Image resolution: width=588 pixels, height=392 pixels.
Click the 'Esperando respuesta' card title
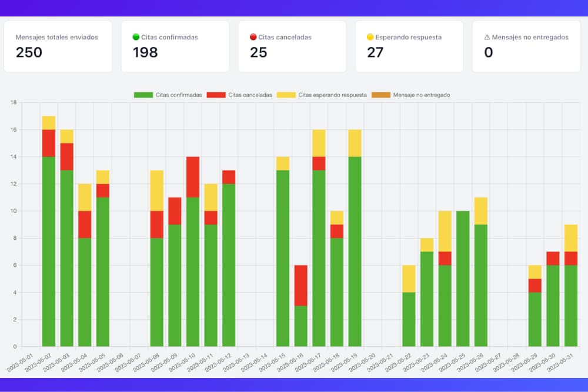pyautogui.click(x=409, y=37)
